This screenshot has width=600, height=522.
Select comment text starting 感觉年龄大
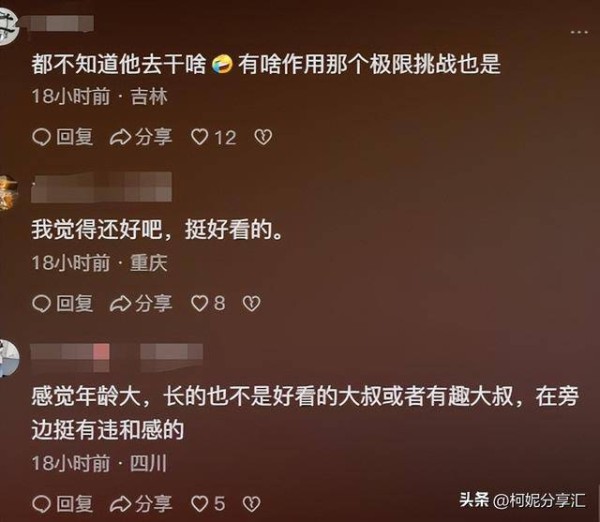(x=305, y=413)
